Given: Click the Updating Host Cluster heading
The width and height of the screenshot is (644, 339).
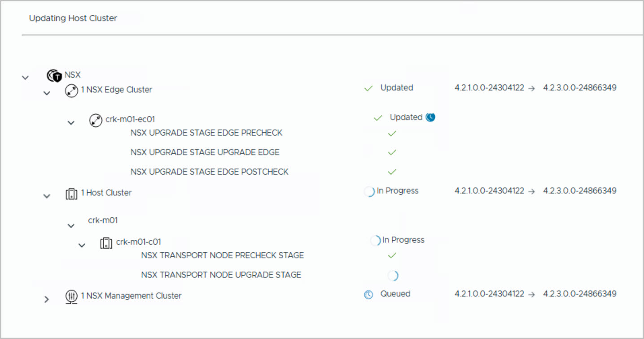Looking at the screenshot, I should (73, 18).
